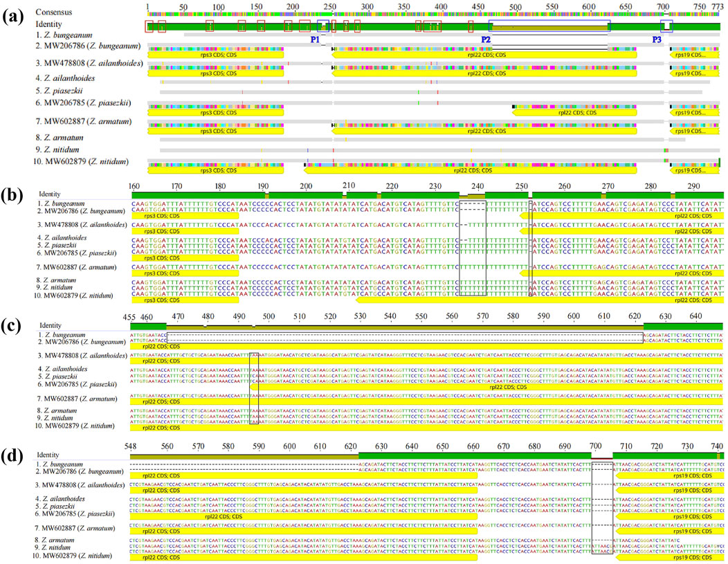Screen dimensions: 728x564
Task: Click the Identity label in panel (d)
Action: click(48, 455)
